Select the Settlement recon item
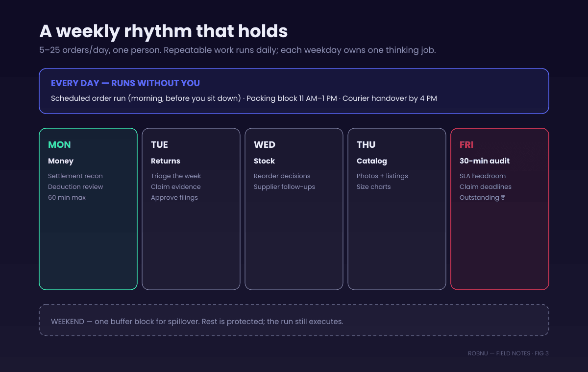Image resolution: width=588 pixels, height=372 pixels. pos(75,176)
